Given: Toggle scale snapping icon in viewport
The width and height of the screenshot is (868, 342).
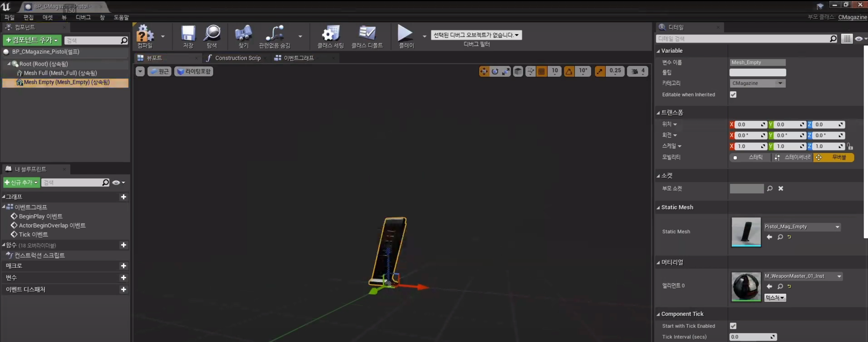Looking at the screenshot, I should pyautogui.click(x=600, y=71).
